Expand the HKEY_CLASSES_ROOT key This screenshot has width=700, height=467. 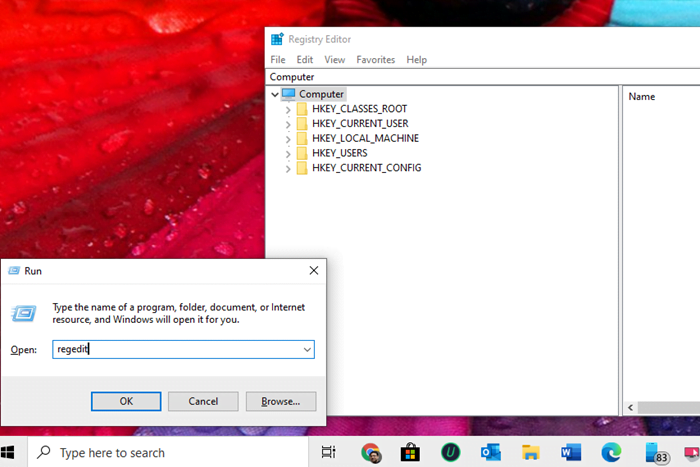[288, 109]
